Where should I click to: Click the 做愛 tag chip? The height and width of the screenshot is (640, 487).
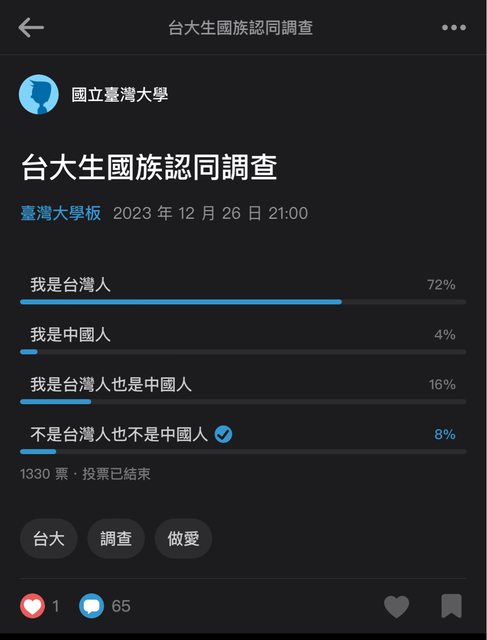tap(183, 538)
